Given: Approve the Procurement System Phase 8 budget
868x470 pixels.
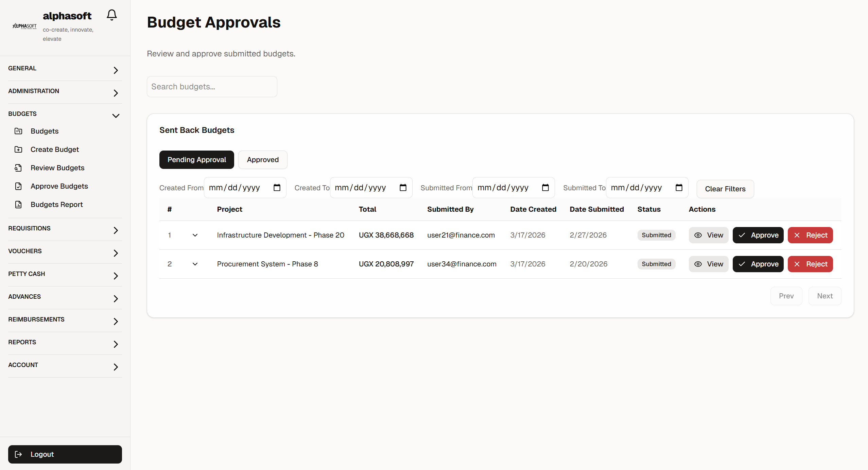Looking at the screenshot, I should pyautogui.click(x=758, y=264).
